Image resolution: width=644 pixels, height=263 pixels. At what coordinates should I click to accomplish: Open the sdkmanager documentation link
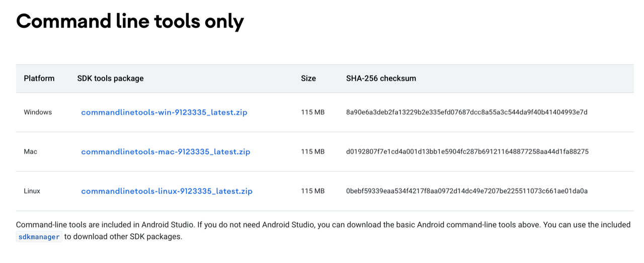pos(39,237)
